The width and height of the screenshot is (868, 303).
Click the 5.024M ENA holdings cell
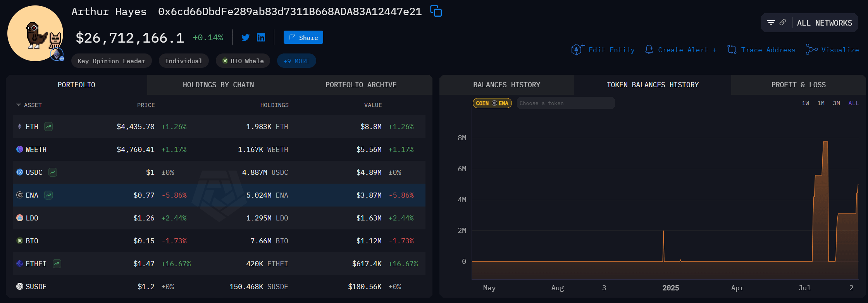pyautogui.click(x=267, y=195)
